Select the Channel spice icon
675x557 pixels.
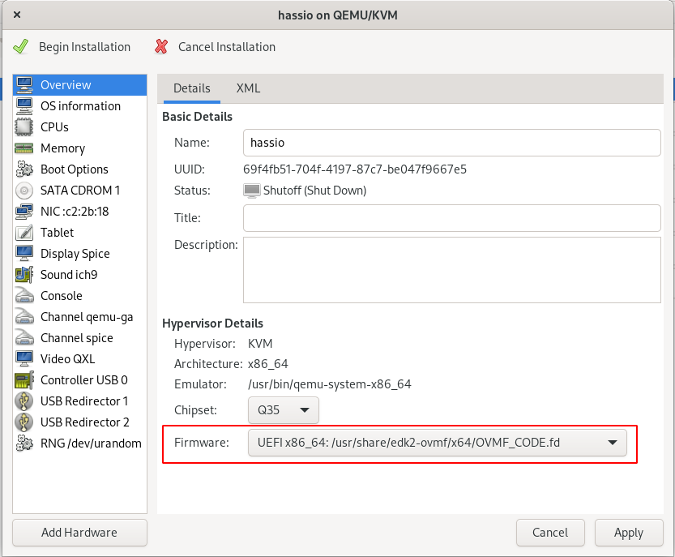pyautogui.click(x=24, y=338)
